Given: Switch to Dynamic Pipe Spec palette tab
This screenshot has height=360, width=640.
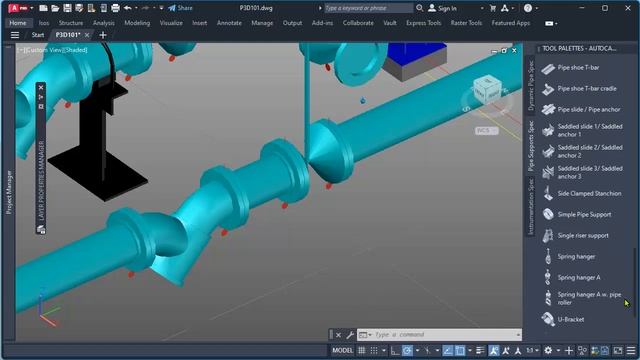Looking at the screenshot, I should tap(531, 86).
